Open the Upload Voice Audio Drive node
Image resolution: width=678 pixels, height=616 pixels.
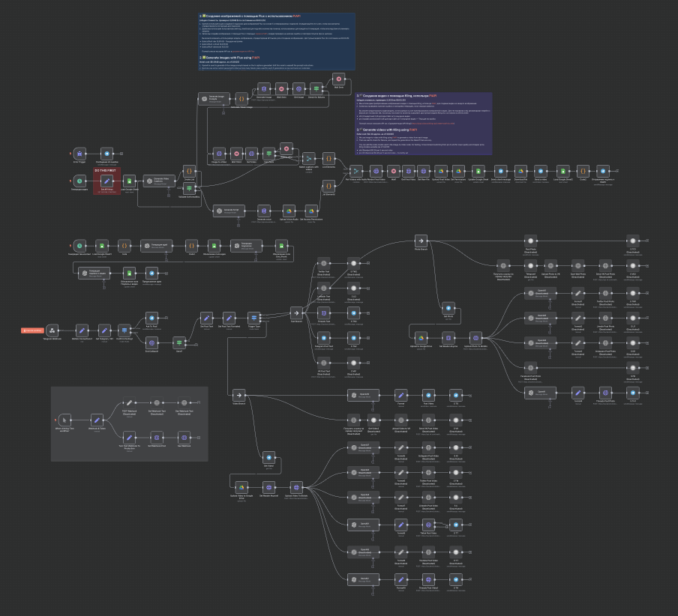coord(289,211)
